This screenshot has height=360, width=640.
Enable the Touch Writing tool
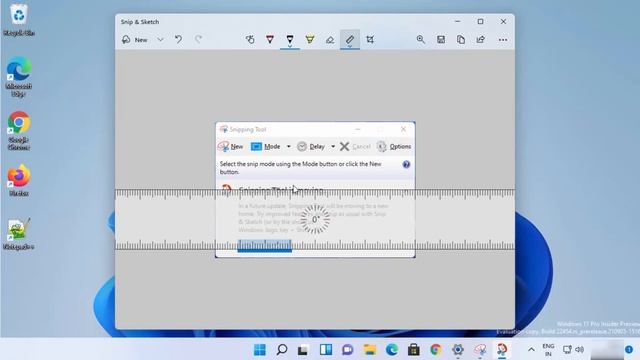250,40
